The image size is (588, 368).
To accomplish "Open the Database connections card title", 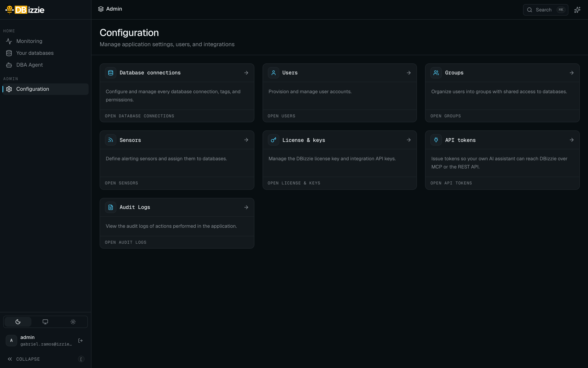I will click(150, 73).
